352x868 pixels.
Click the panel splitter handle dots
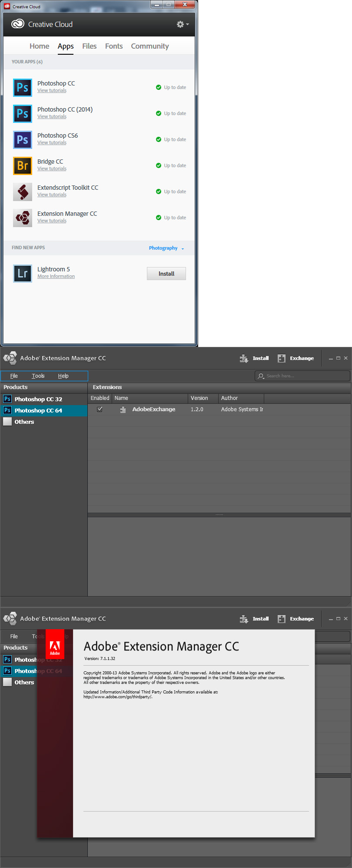[219, 515]
